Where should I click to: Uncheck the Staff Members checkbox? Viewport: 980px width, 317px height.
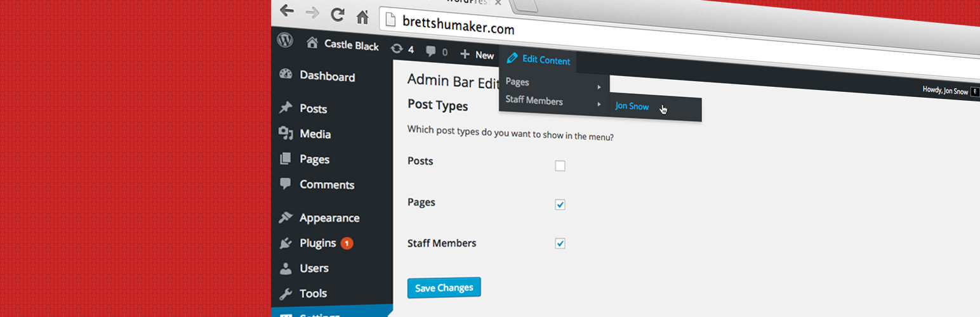point(560,243)
